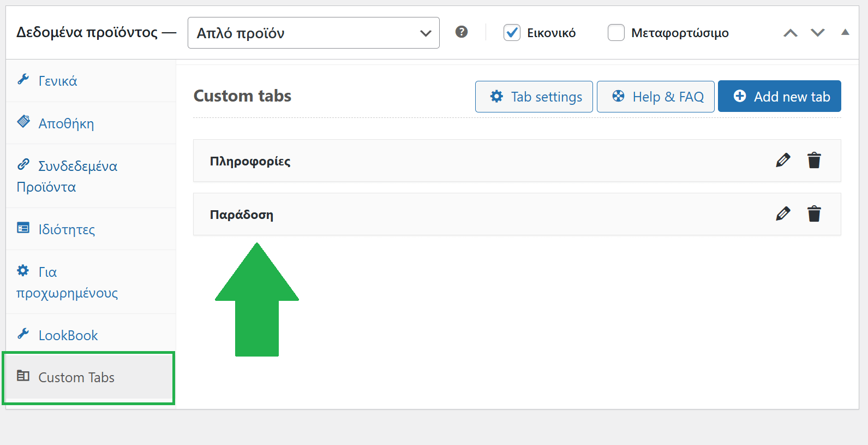Image resolution: width=868 pixels, height=445 pixels.
Task: Click the Γενικά wrench icon
Action: (23, 80)
